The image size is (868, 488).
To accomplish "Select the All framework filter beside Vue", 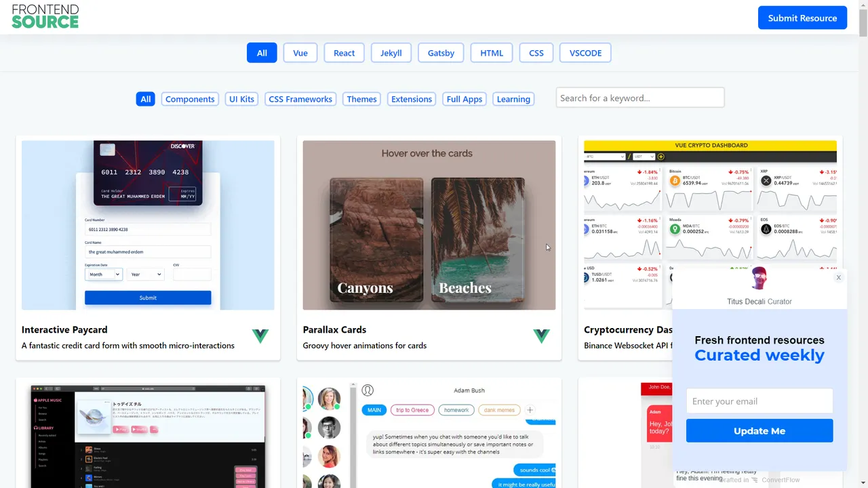I will [262, 53].
